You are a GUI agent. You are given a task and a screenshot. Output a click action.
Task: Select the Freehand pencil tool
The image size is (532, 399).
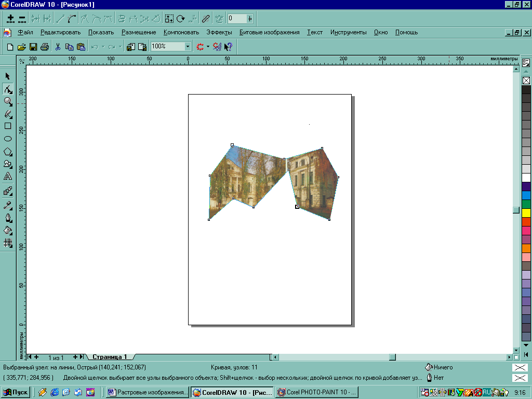8,114
